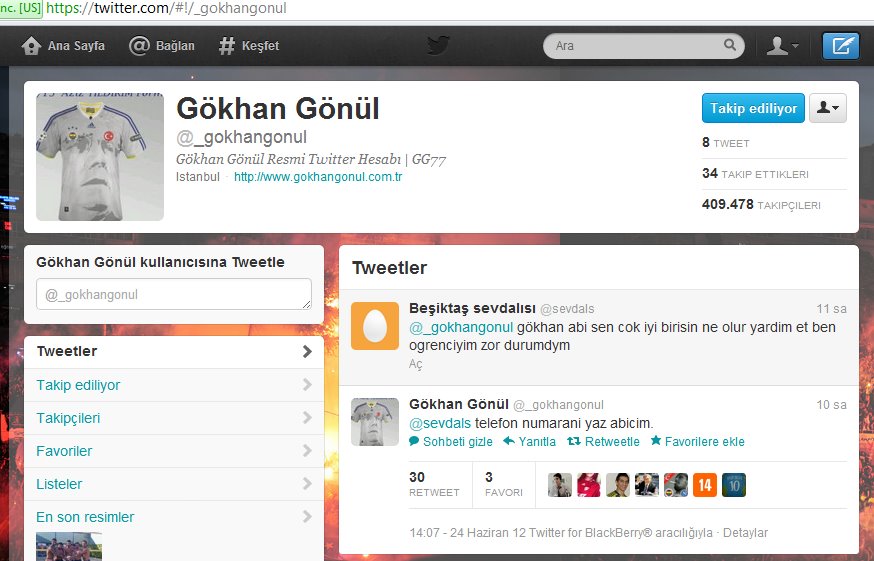Open the account profile menu in navbar
Image resolution: width=874 pixels, height=561 pixels.
click(782, 46)
